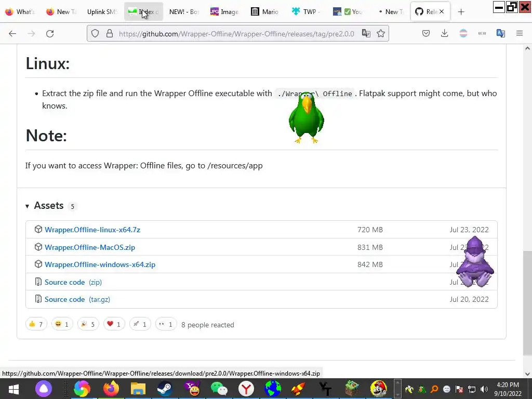Download Wrapper.Offline-linux-x64.7z
532x399 pixels.
(92, 230)
